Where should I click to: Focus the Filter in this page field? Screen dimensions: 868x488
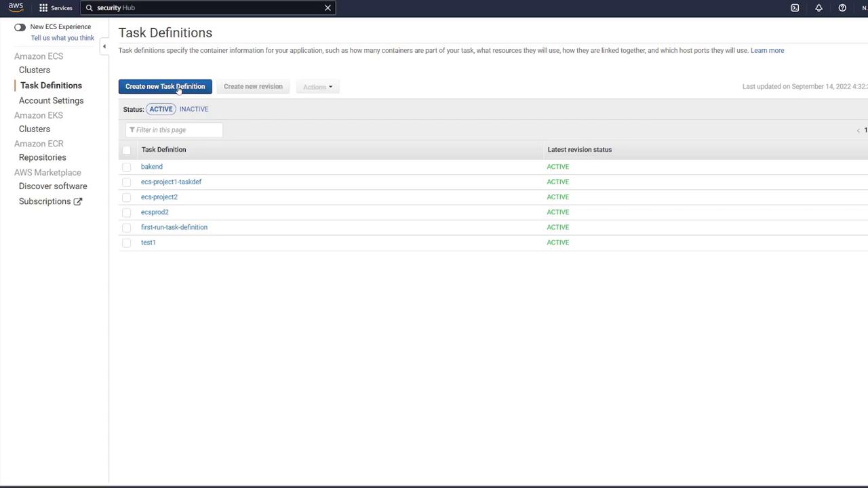(174, 130)
